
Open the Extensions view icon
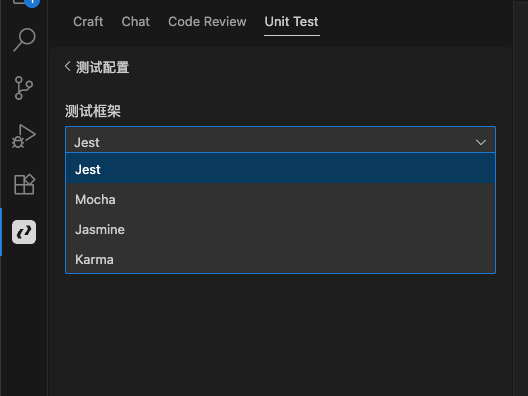(24, 184)
